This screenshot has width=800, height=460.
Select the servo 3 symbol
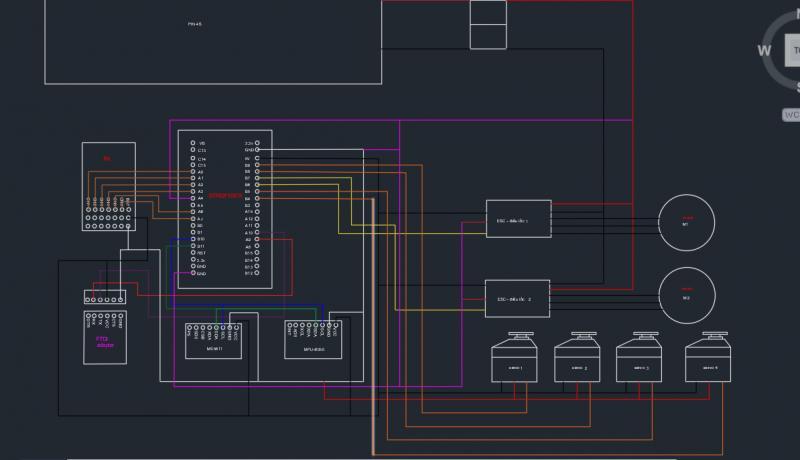point(640,361)
